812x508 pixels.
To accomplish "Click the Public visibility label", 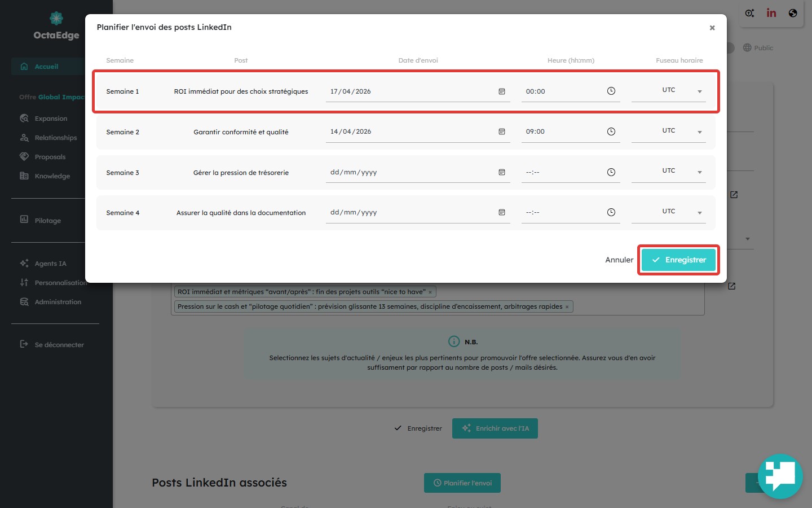I will (x=764, y=48).
